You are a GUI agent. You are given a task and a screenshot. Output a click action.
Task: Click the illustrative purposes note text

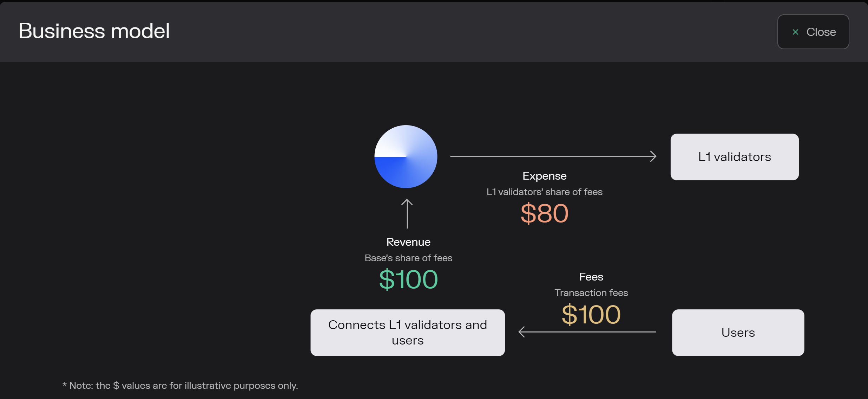[180, 385]
